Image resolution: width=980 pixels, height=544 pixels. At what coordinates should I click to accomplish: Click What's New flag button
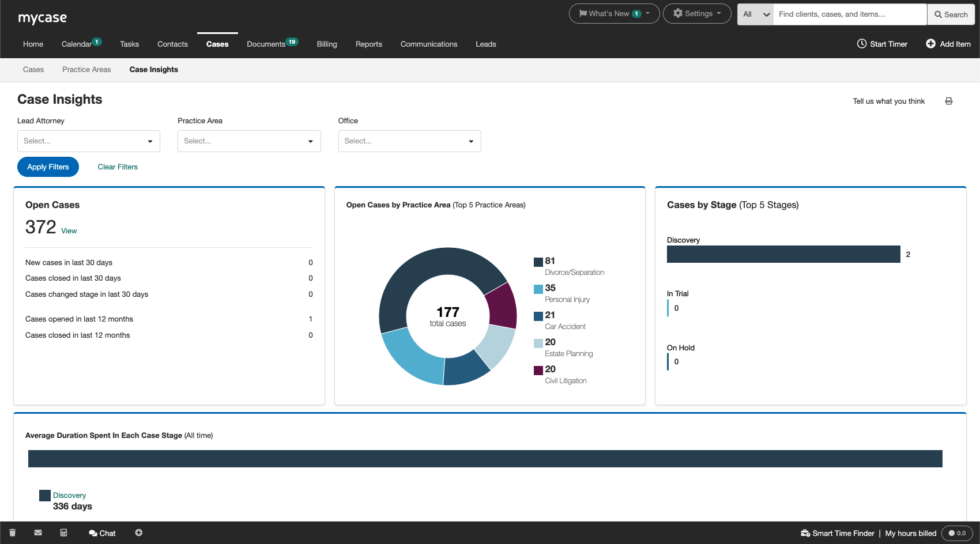tap(614, 14)
